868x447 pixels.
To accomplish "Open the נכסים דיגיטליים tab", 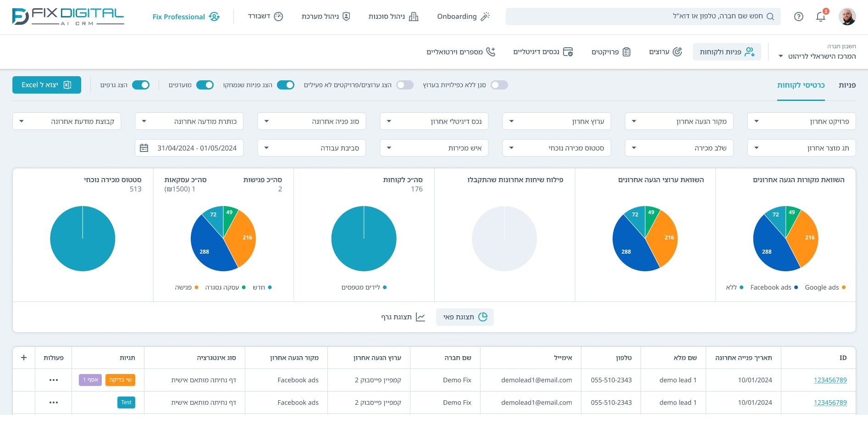I will point(543,52).
